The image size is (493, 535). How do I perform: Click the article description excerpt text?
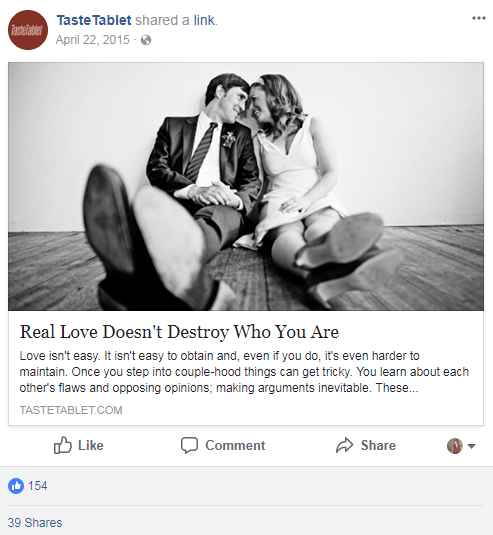click(244, 372)
